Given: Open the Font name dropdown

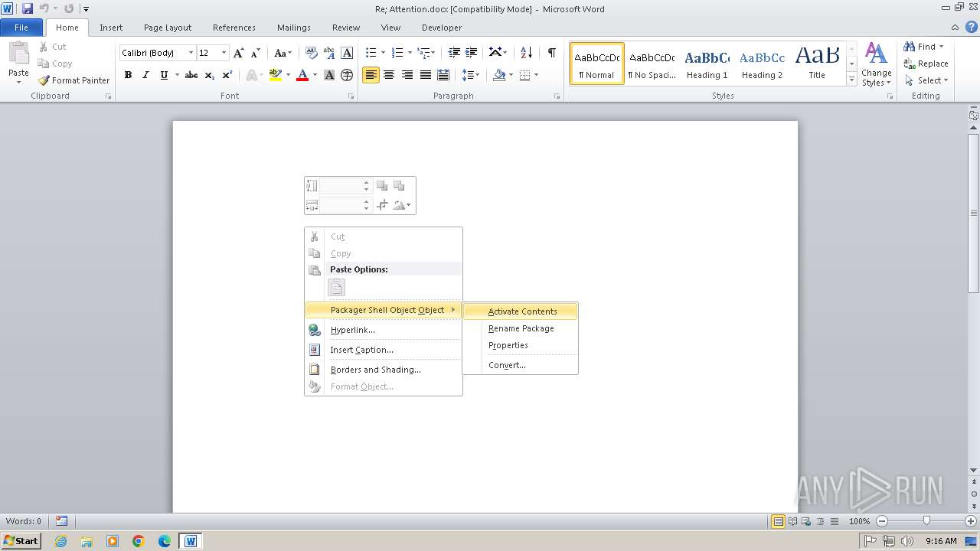Looking at the screenshot, I should 191,53.
